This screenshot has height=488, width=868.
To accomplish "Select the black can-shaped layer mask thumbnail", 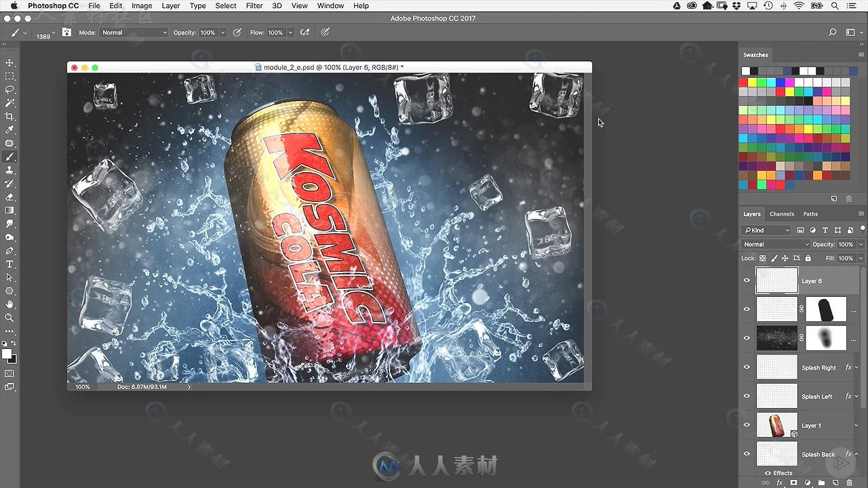I will (x=826, y=309).
